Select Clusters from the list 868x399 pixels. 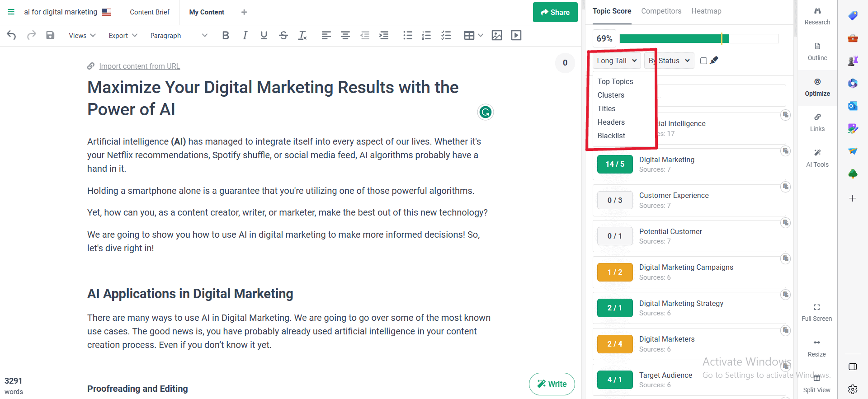tap(611, 95)
